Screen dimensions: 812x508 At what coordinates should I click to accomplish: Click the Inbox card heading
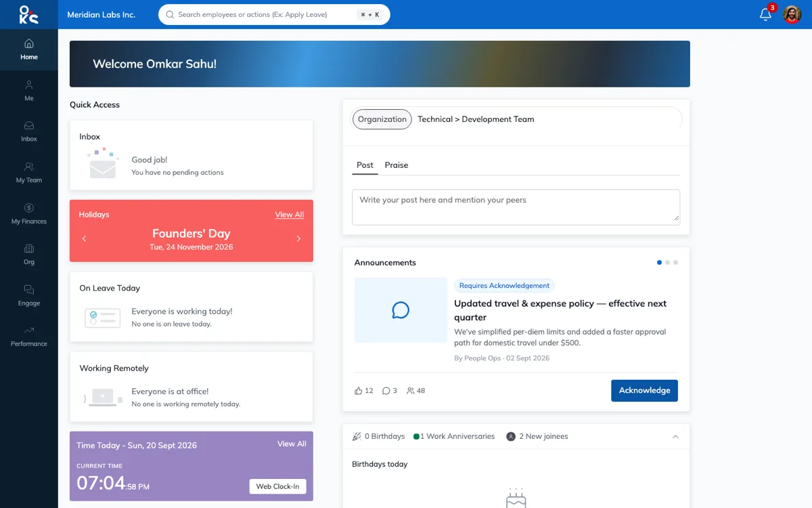(90, 137)
